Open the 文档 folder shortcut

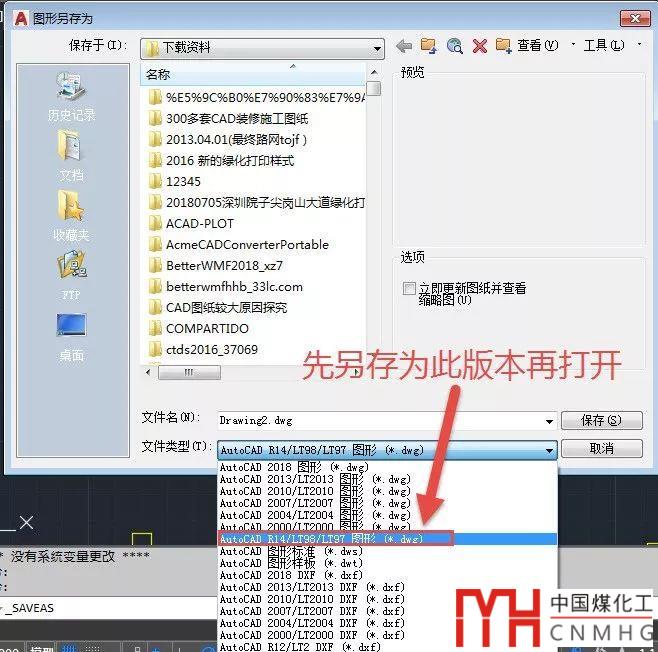coord(71,156)
